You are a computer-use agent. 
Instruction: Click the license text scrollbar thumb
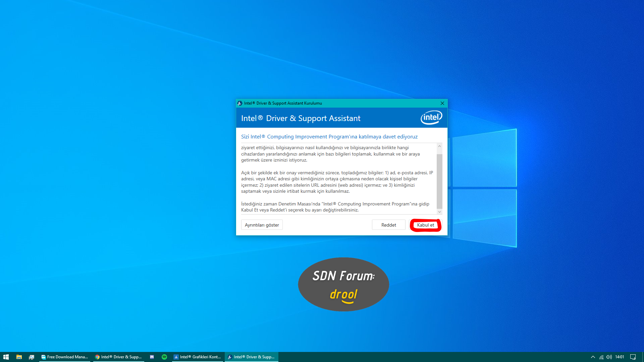click(439, 181)
